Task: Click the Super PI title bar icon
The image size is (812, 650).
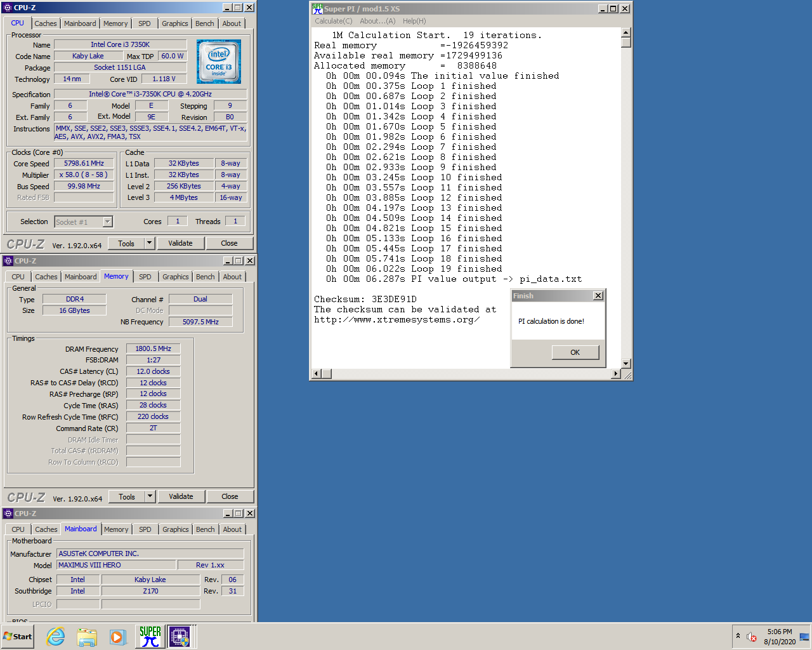Action: (317, 8)
